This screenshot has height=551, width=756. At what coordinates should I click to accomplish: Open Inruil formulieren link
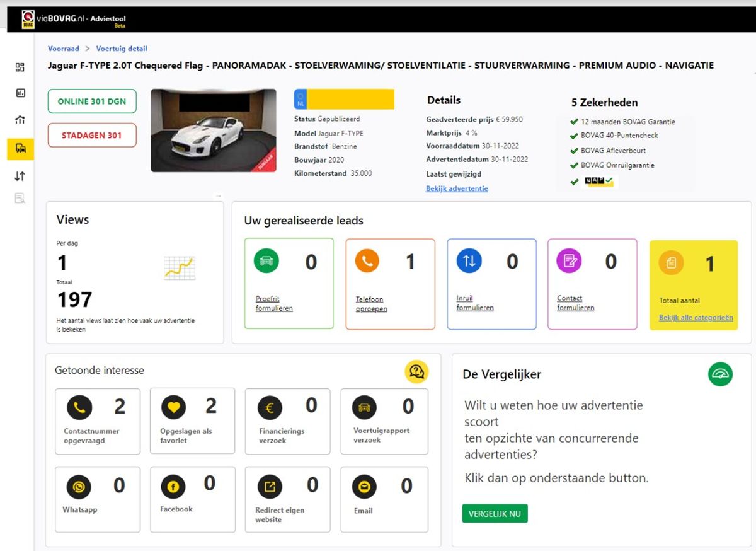(475, 303)
